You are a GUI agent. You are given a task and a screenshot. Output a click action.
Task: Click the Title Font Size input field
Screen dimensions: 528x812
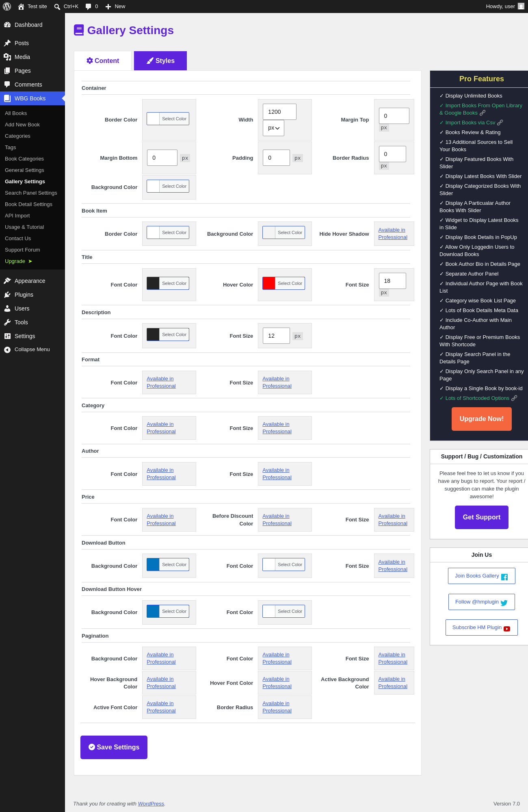coord(392,281)
